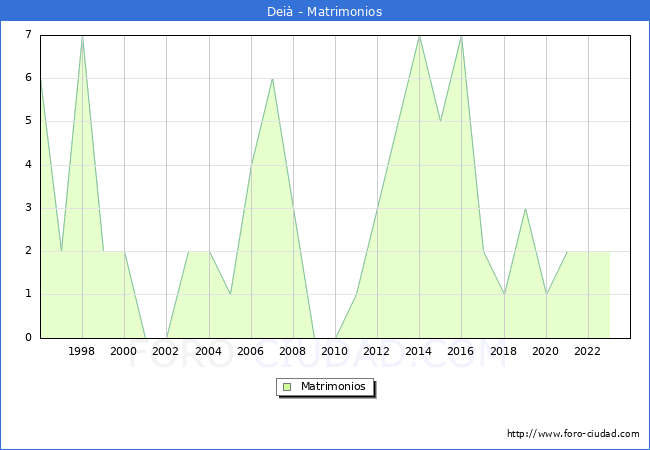
Task: Click the 2019 peak at value 3
Action: point(525,208)
